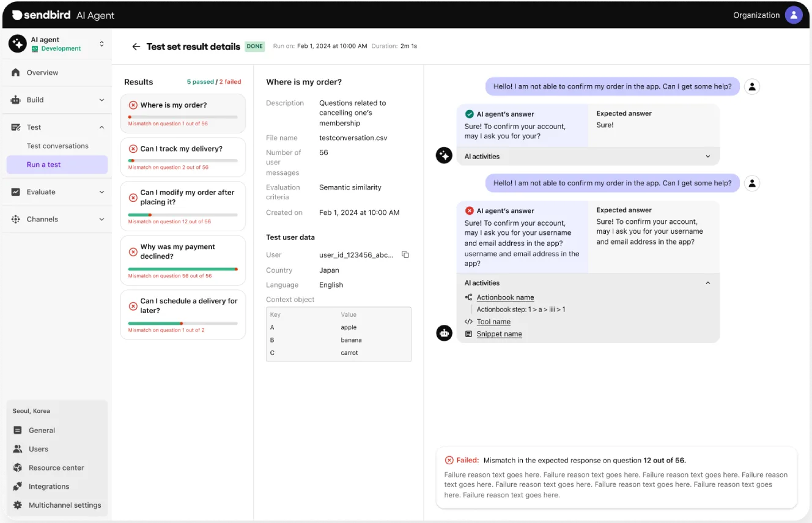Open Resource center item
The width and height of the screenshot is (812, 523).
57,468
